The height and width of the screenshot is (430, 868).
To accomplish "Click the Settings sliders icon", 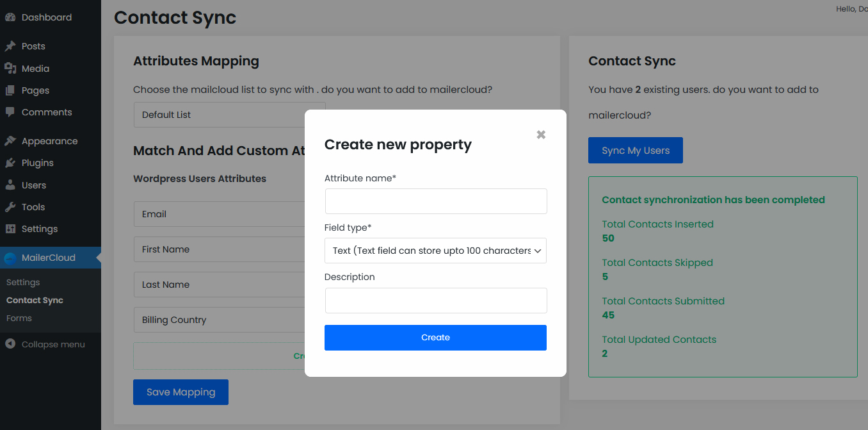I will click(x=10, y=229).
